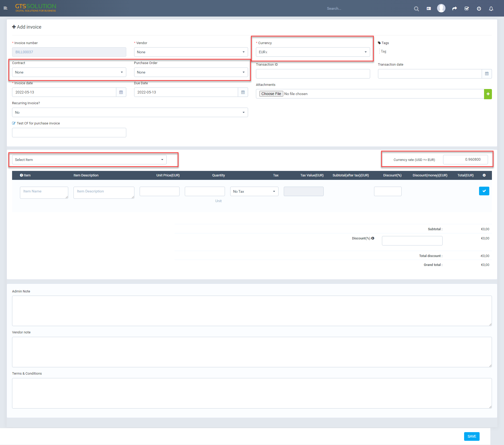Open the notifications bell
The width and height of the screenshot is (504, 445).
click(x=491, y=9)
